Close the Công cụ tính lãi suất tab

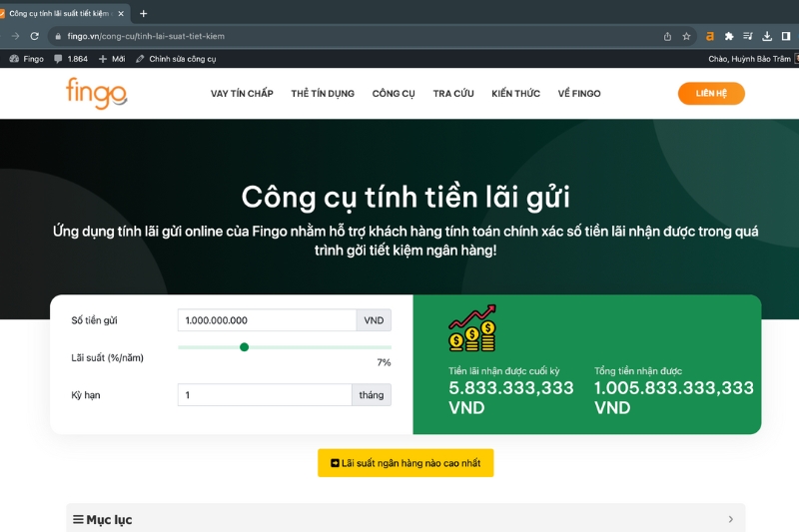pos(121,14)
